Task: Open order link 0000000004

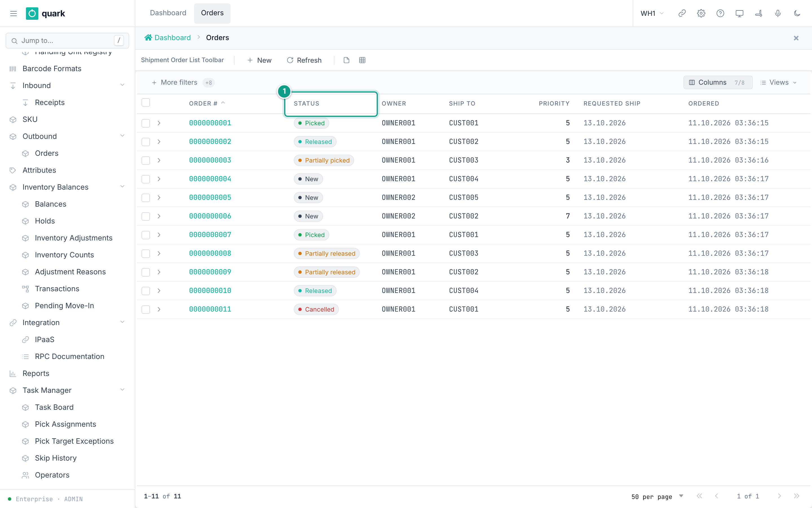Action: pos(210,179)
